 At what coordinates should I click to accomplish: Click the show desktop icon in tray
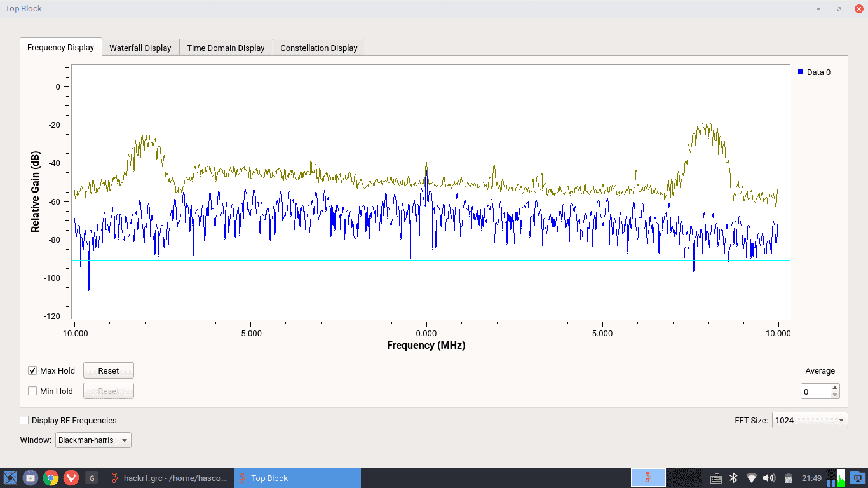tap(858, 478)
